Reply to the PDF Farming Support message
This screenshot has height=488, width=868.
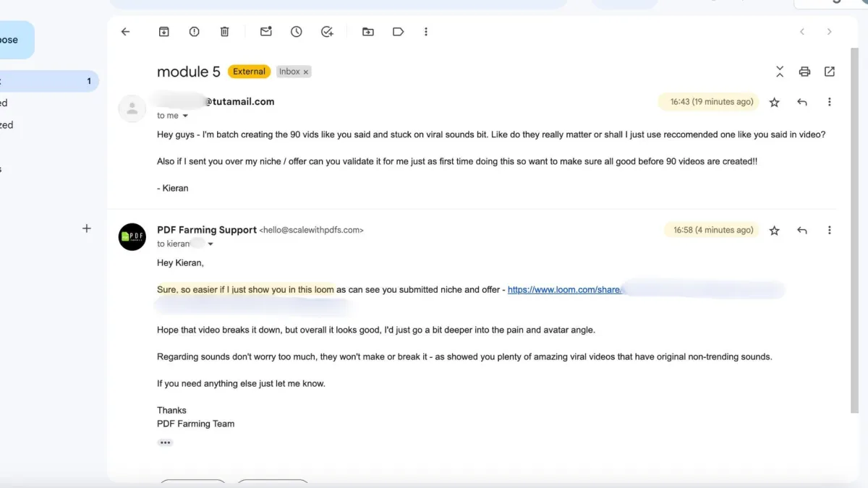pos(801,231)
